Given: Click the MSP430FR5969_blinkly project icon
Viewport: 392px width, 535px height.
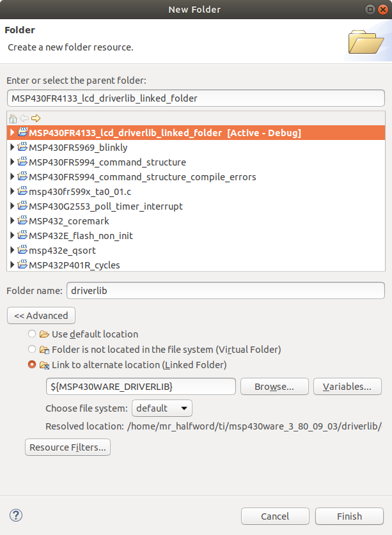Looking at the screenshot, I should tap(22, 148).
